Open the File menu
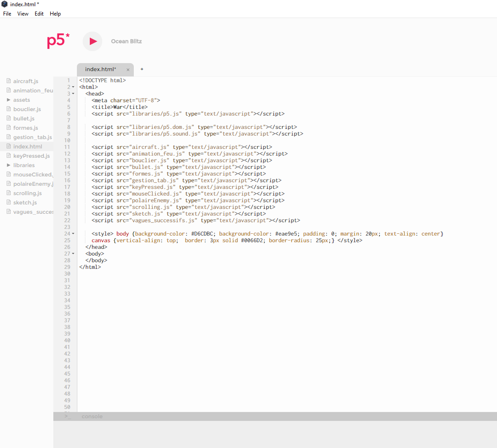The image size is (497, 448). pyautogui.click(x=7, y=14)
